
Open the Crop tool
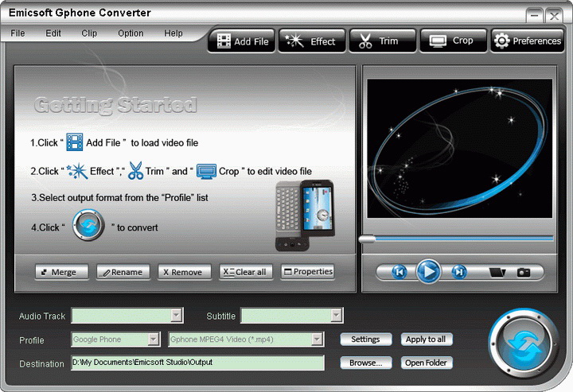454,41
